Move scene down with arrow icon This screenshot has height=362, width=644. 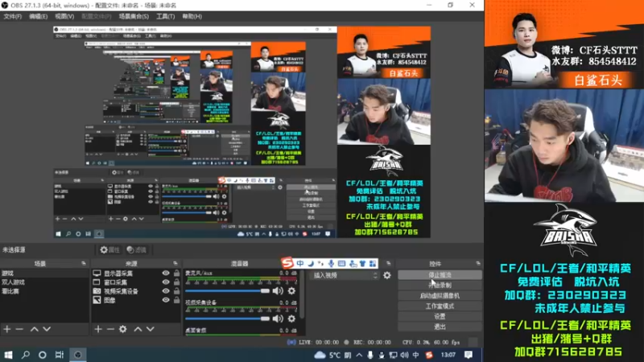(47, 329)
